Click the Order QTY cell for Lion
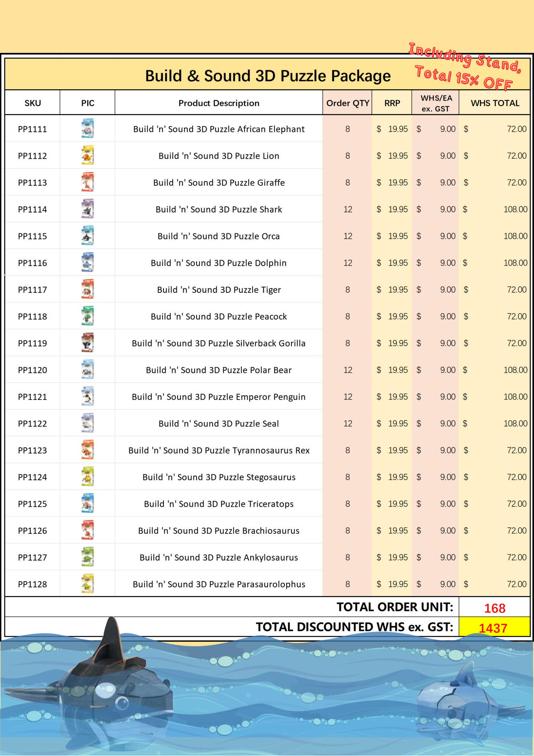Image resolution: width=534 pixels, height=756 pixels. tap(347, 156)
